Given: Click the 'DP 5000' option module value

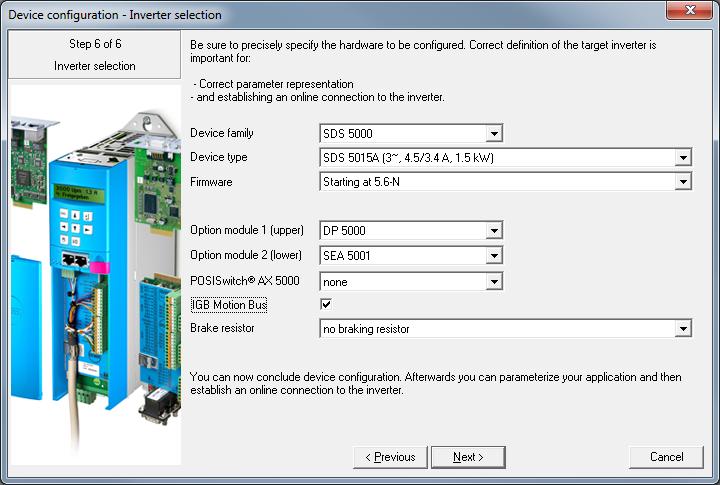Looking at the screenshot, I should (x=344, y=231).
